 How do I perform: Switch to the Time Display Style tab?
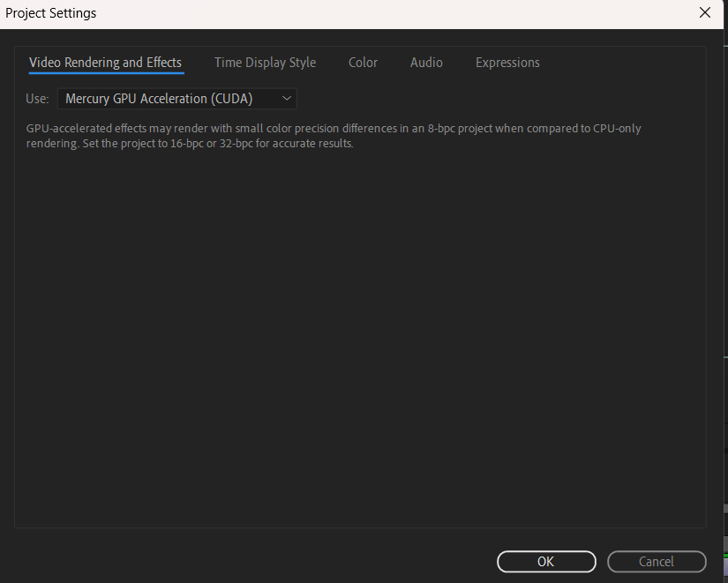(265, 62)
